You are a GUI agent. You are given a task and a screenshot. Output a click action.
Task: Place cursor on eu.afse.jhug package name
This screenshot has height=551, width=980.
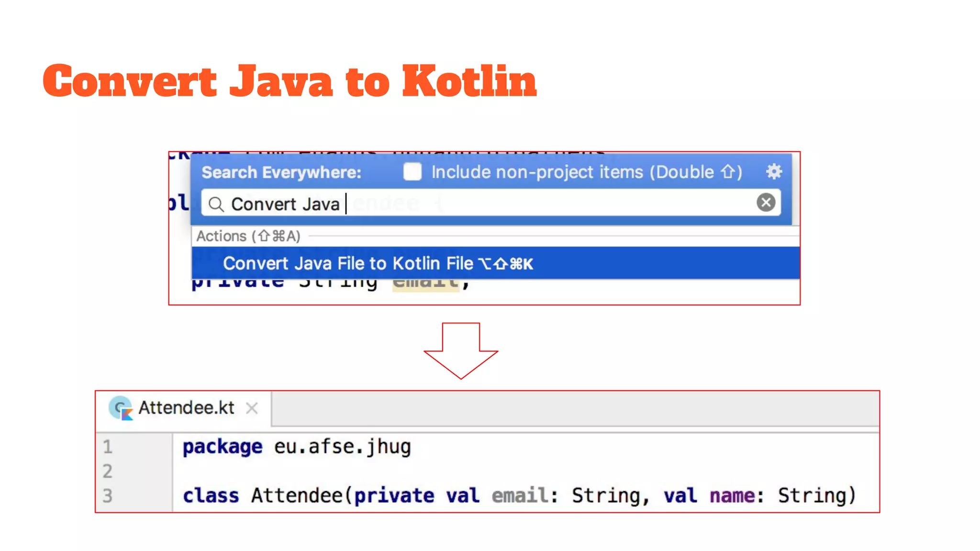(x=343, y=447)
